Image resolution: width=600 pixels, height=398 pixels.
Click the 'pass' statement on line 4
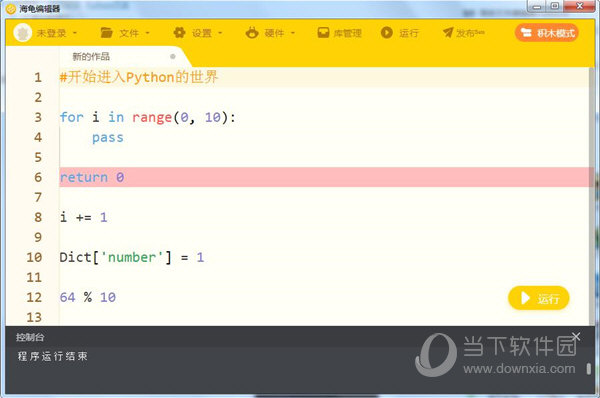click(x=108, y=138)
